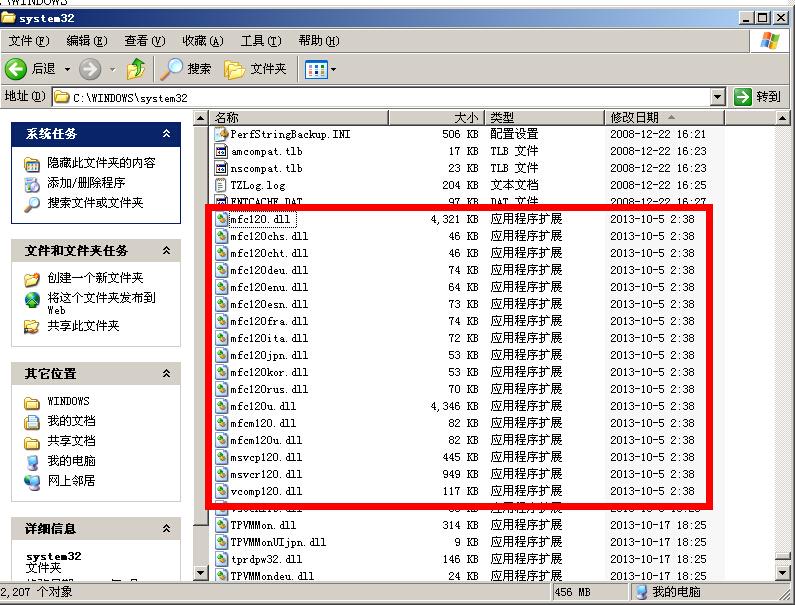Image resolution: width=795 pixels, height=605 pixels.
Task: Open the Forward button history dropdown arrow
Action: click(x=113, y=69)
